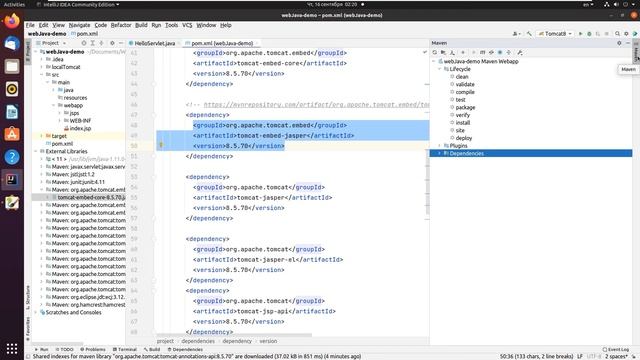Image resolution: width=640 pixels, height=360 pixels.
Task: Click 'dependencies' breadcrumb in editor footer
Action: pos(198,341)
